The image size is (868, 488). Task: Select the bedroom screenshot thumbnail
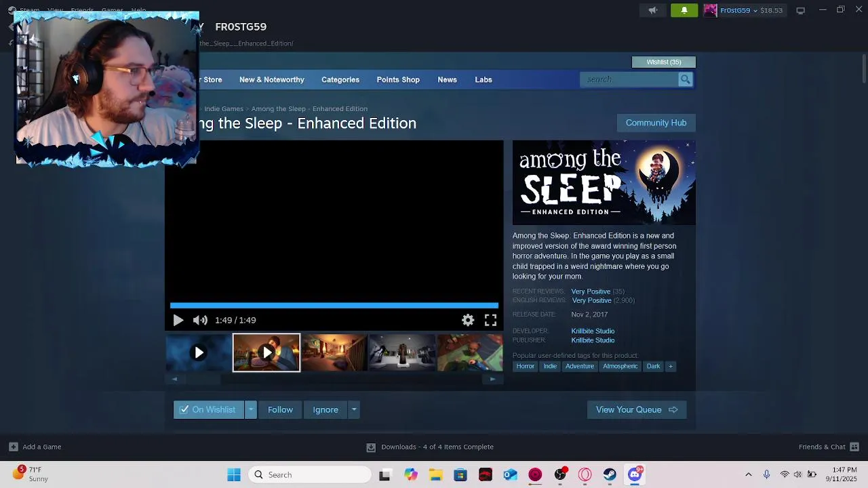tap(334, 352)
